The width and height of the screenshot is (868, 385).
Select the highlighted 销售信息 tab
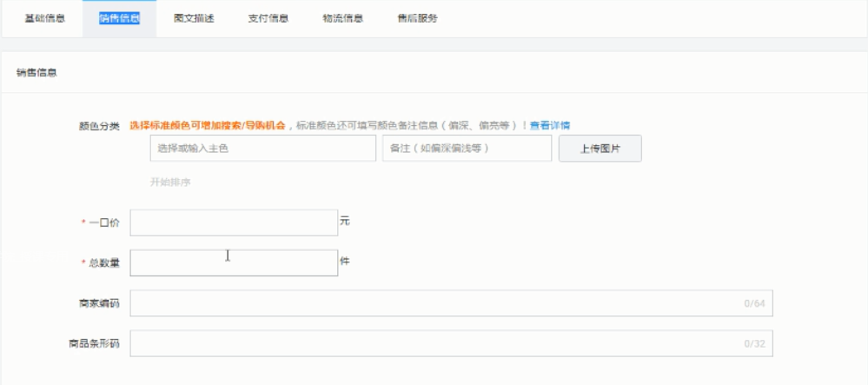point(120,18)
